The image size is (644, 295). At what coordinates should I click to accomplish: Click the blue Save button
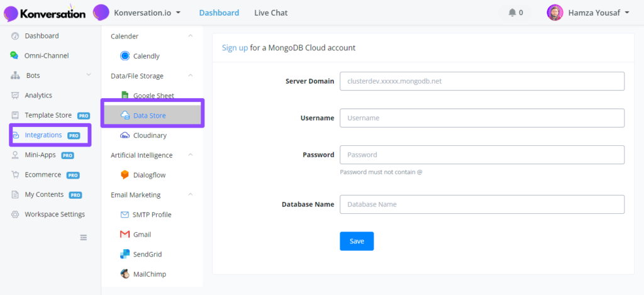(x=357, y=241)
